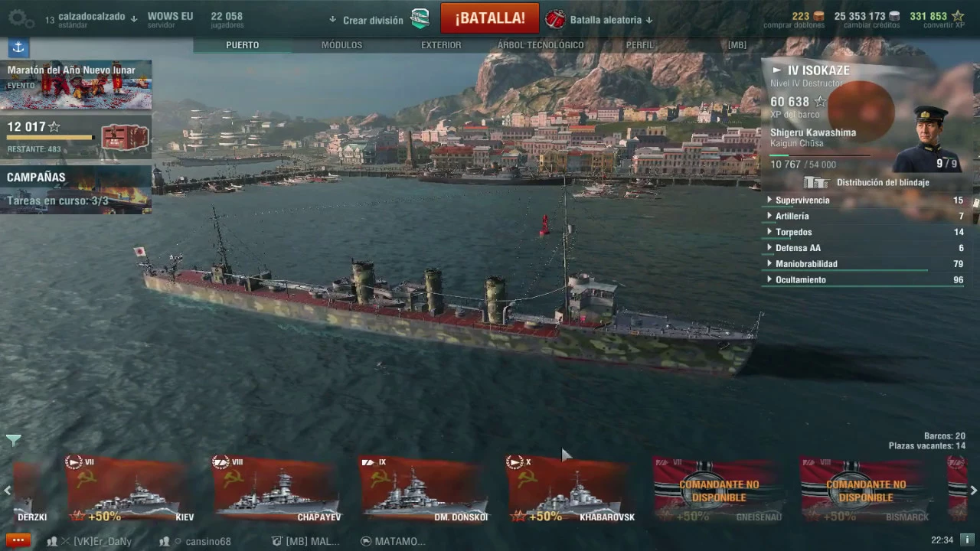Click the info icon near clock

[x=967, y=540]
